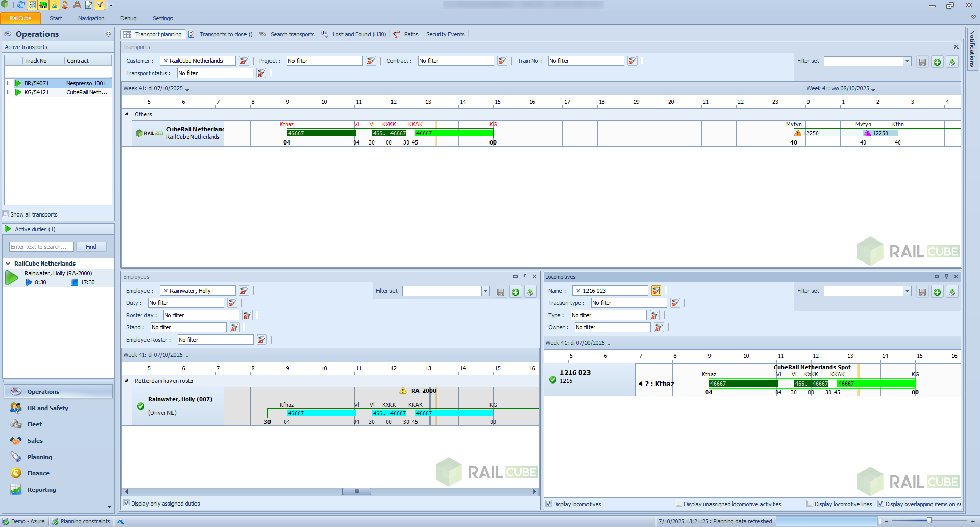The height and width of the screenshot is (527, 980).
Task: Enable Display unassigned locomotive activities
Action: click(x=679, y=504)
